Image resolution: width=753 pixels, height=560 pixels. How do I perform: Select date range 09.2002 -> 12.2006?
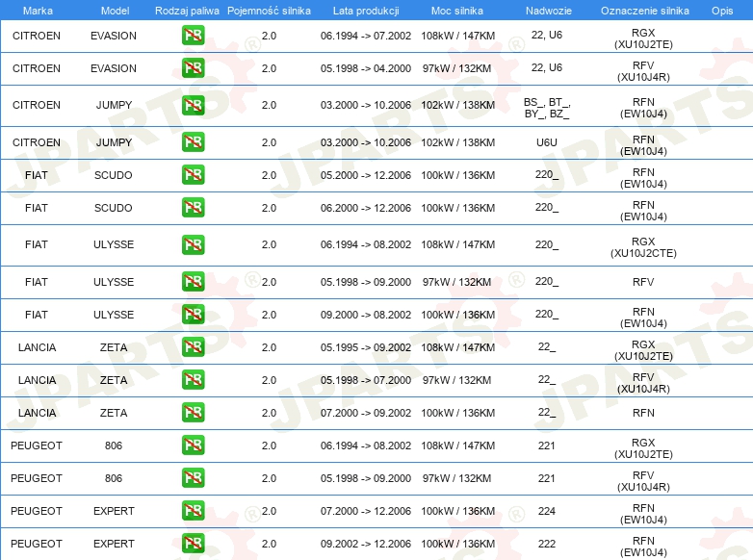(366, 544)
